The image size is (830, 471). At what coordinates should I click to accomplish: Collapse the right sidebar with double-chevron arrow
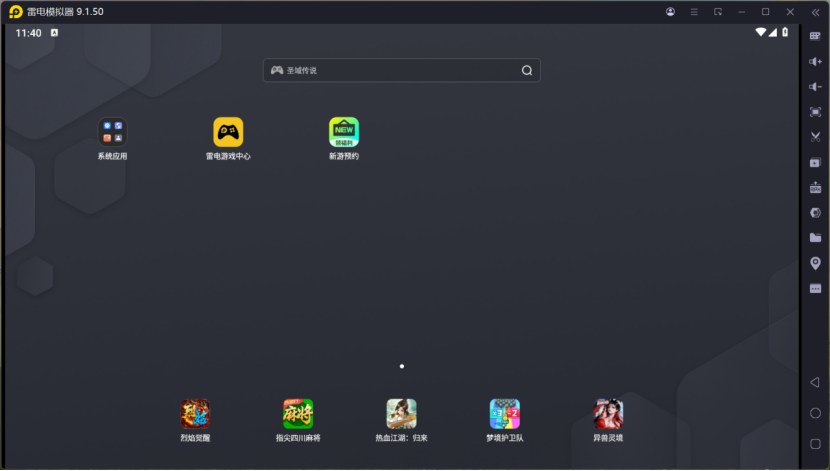pos(815,12)
